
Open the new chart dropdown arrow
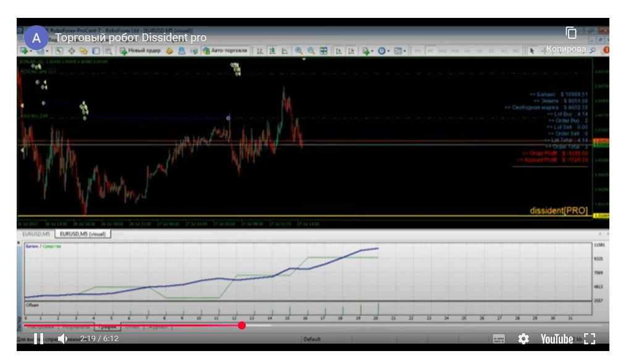coord(31,51)
